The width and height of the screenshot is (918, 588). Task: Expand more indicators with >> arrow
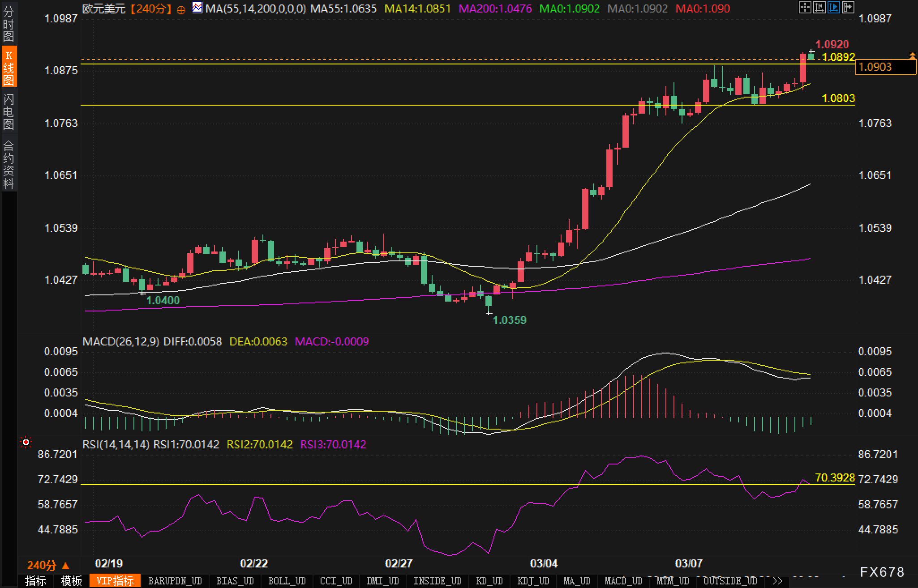[x=777, y=581]
